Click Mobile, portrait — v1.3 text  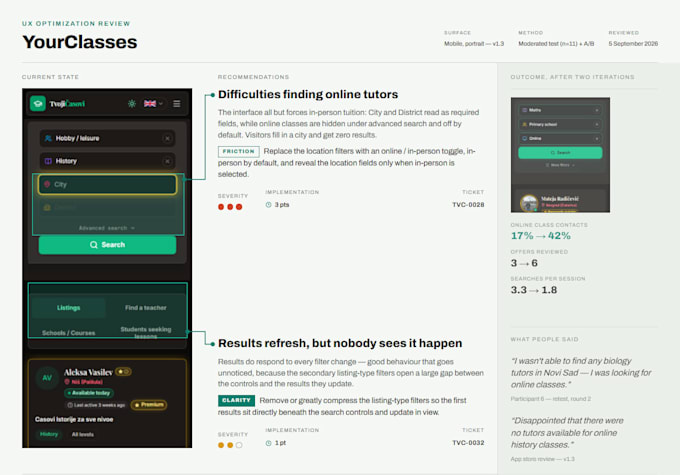[474, 44]
